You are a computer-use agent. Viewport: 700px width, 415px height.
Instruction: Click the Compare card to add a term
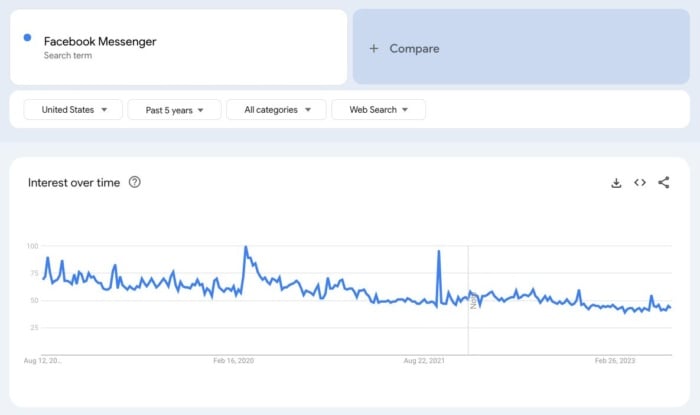point(521,47)
